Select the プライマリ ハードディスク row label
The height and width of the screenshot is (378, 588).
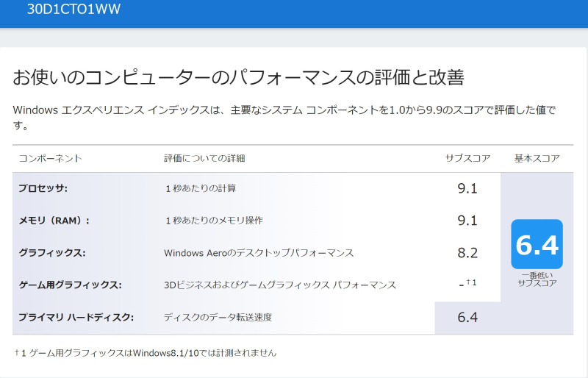[x=76, y=318]
